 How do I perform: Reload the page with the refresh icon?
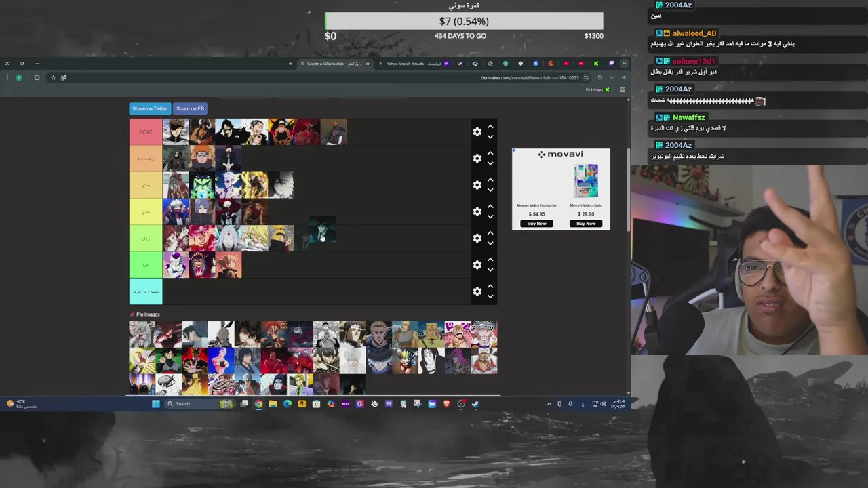coord(599,77)
